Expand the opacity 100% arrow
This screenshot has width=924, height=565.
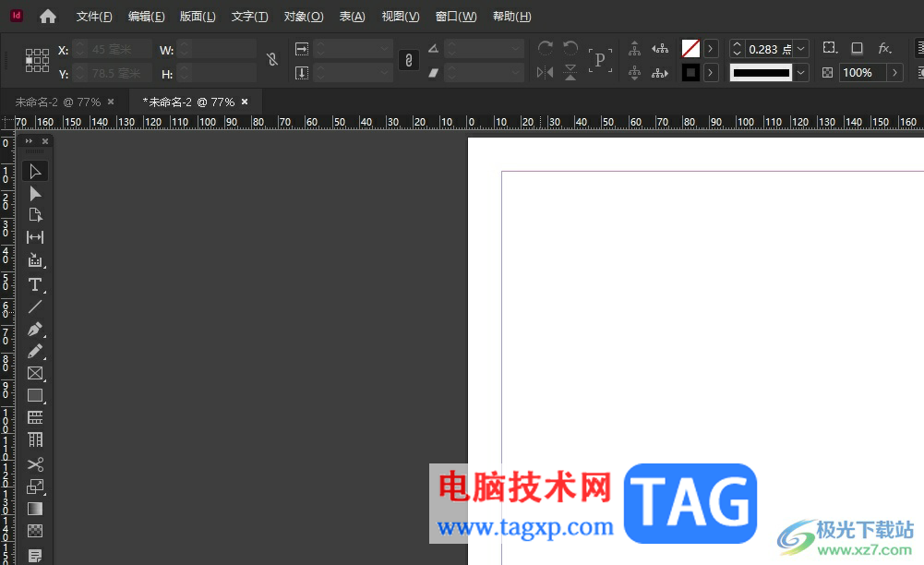pyautogui.click(x=895, y=72)
